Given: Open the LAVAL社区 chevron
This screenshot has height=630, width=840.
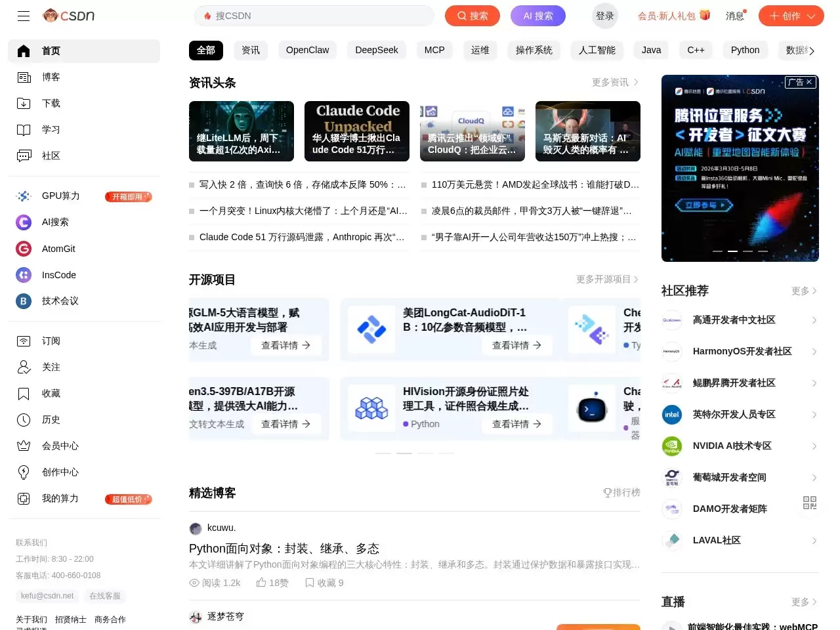Looking at the screenshot, I should pos(814,541).
